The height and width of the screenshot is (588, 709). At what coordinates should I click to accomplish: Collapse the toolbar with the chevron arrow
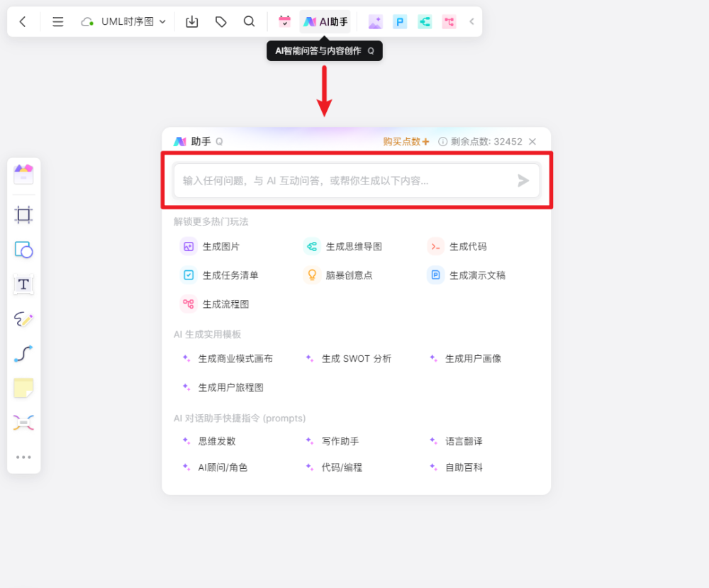pos(471,22)
